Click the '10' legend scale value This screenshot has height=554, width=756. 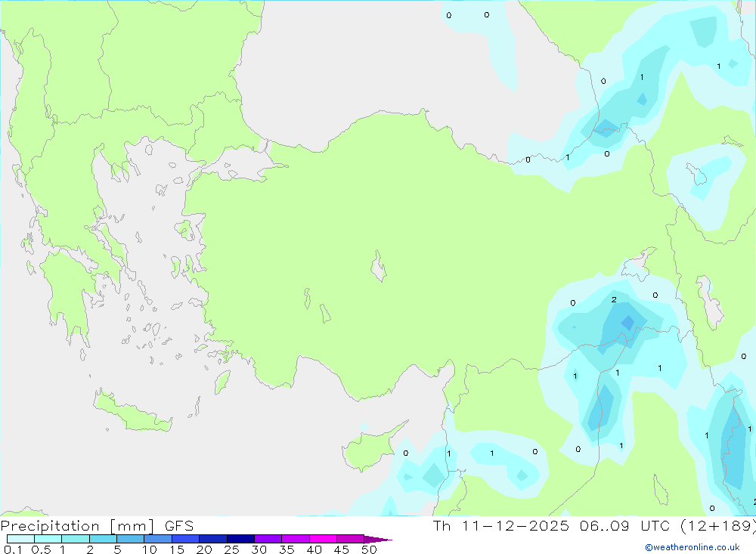150,549
